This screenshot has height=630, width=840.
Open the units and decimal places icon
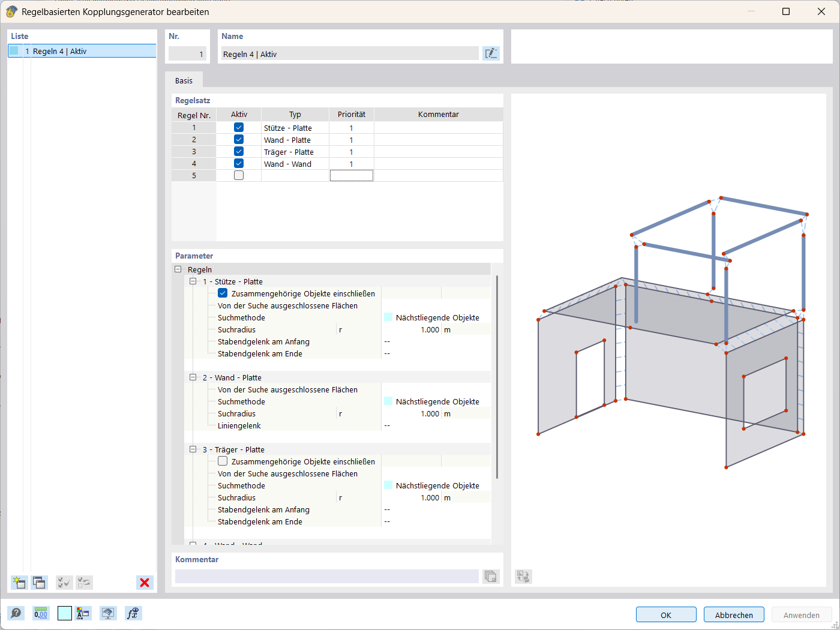(x=41, y=613)
